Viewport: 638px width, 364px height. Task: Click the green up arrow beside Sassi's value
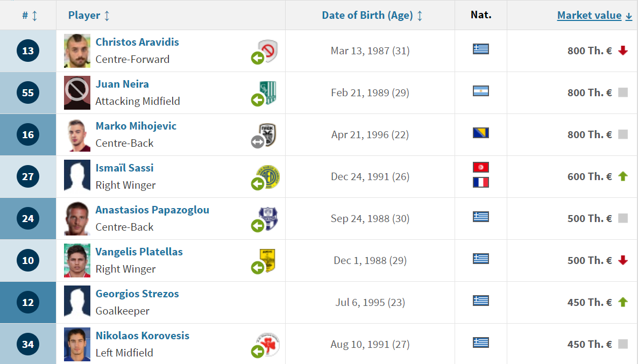[623, 176]
